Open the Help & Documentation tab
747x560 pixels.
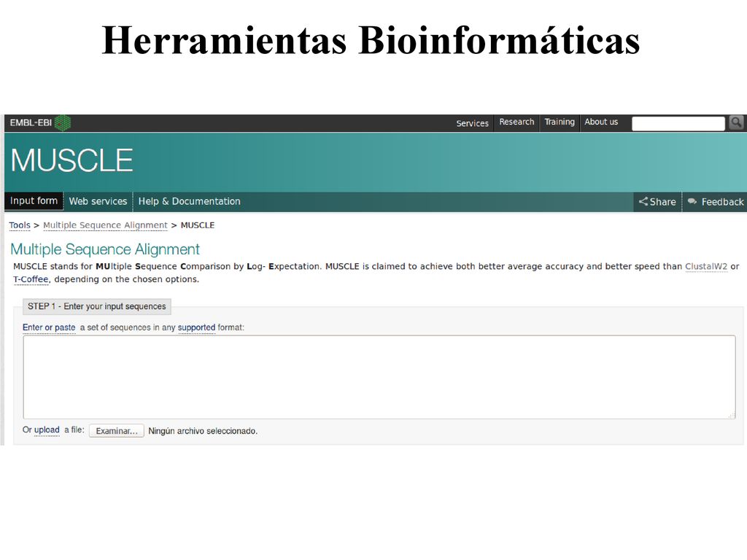coord(189,201)
